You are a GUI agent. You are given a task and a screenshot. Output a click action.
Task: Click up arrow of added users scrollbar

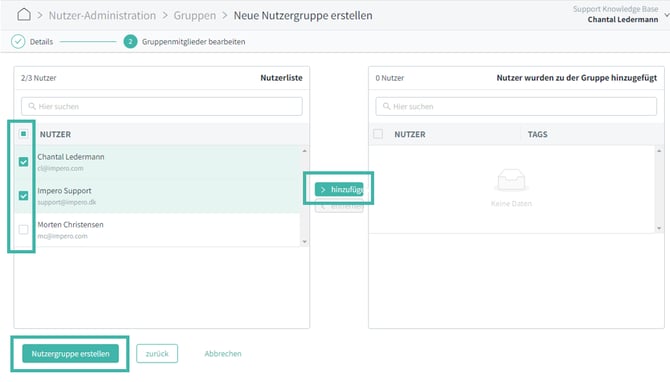[659, 151]
